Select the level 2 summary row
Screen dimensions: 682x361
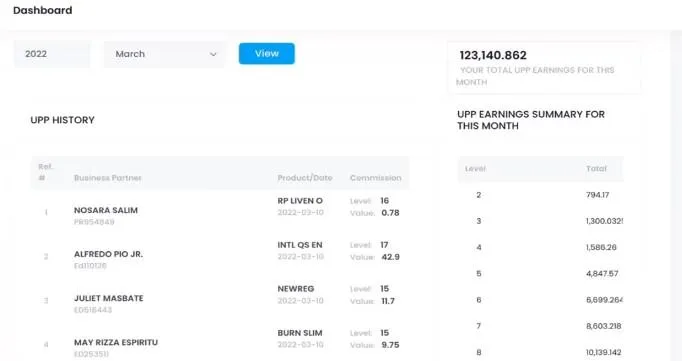coord(541,195)
